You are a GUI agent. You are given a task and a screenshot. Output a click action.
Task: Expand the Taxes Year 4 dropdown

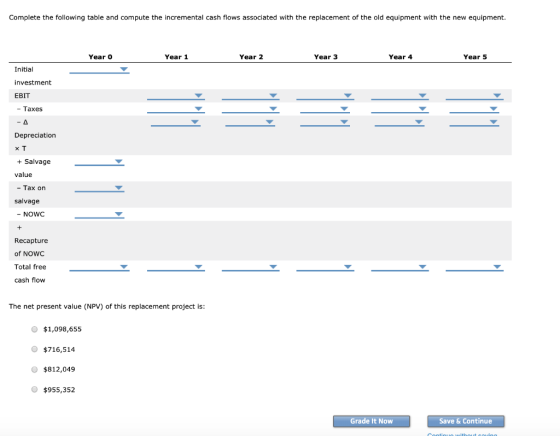point(400,109)
